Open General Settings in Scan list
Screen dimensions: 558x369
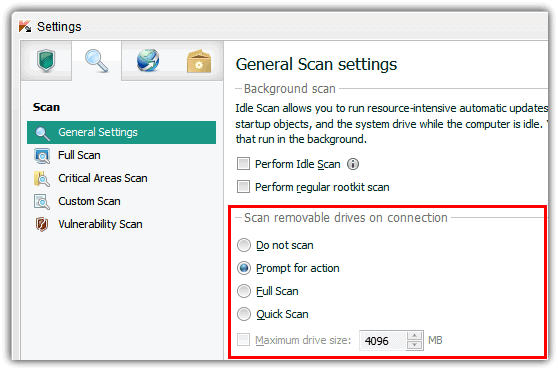tap(121, 132)
